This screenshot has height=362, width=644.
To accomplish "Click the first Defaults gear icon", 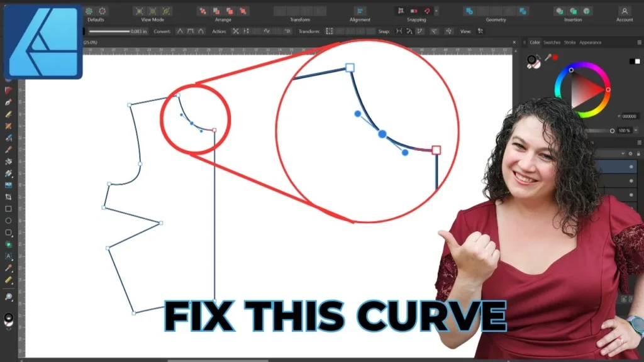I will (89, 11).
